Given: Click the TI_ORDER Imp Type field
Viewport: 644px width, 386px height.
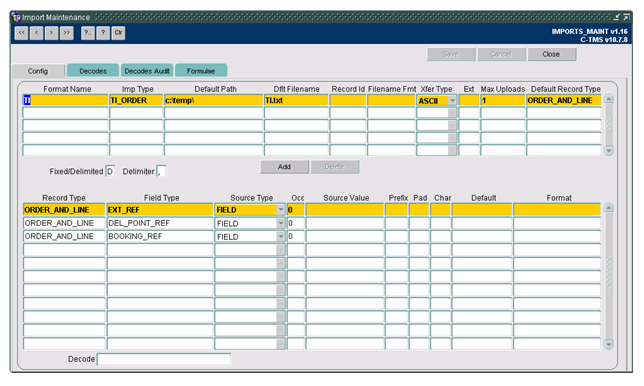Looking at the screenshot, I should pos(136,100).
